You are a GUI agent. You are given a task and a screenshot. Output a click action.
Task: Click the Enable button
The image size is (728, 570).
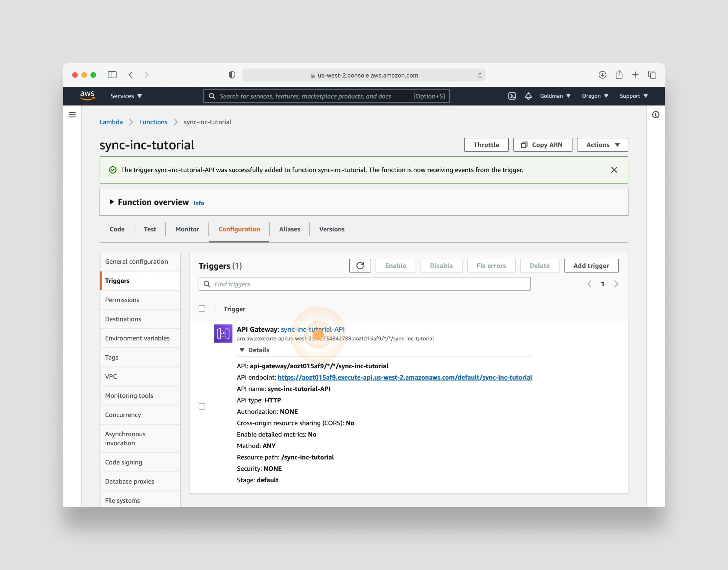(x=396, y=266)
